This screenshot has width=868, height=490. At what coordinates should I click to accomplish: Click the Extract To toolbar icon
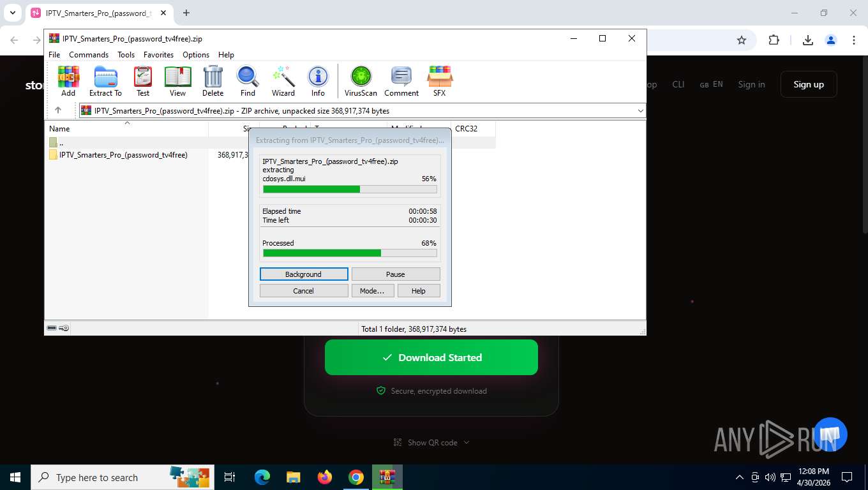tap(105, 81)
